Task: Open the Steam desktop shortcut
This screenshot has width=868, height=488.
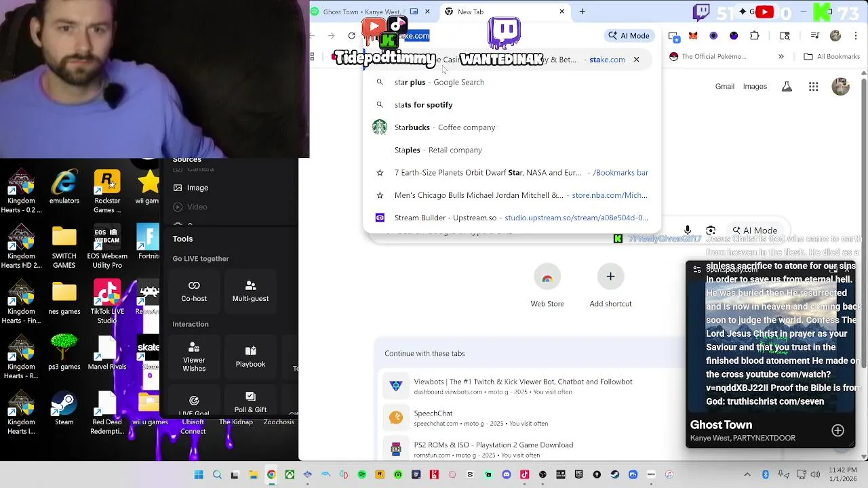Action: (x=64, y=409)
